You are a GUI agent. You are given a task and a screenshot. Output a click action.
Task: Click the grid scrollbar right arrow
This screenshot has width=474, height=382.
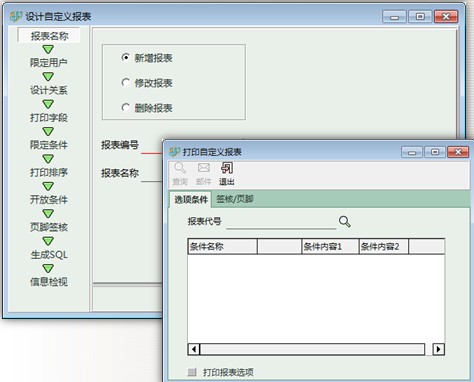(x=438, y=349)
